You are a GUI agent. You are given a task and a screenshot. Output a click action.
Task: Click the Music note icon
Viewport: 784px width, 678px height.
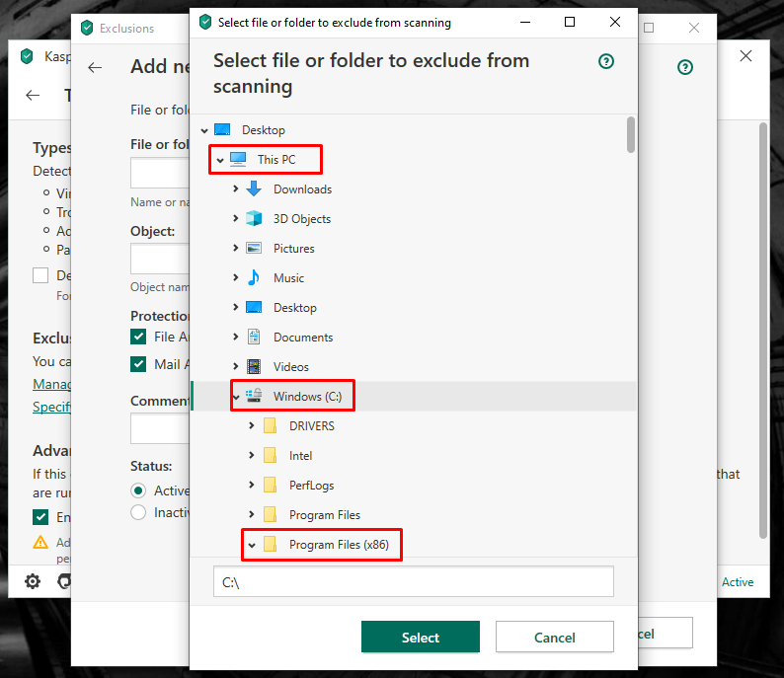[x=254, y=277]
